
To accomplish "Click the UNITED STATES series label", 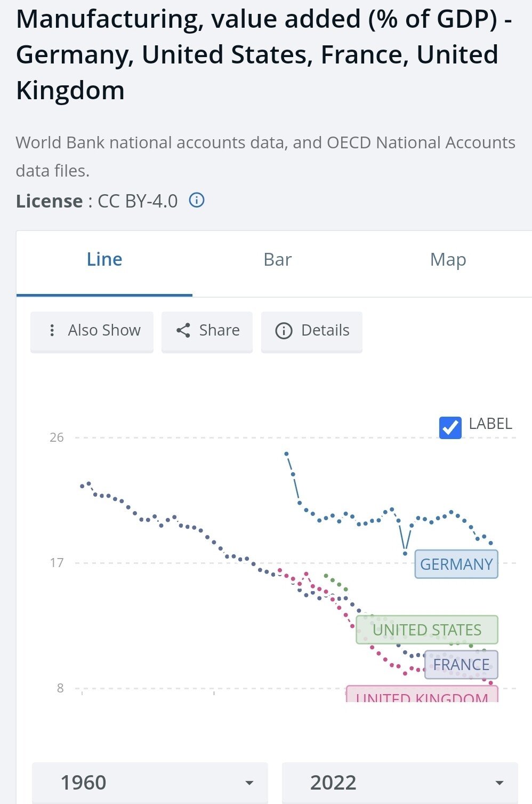I will [426, 630].
